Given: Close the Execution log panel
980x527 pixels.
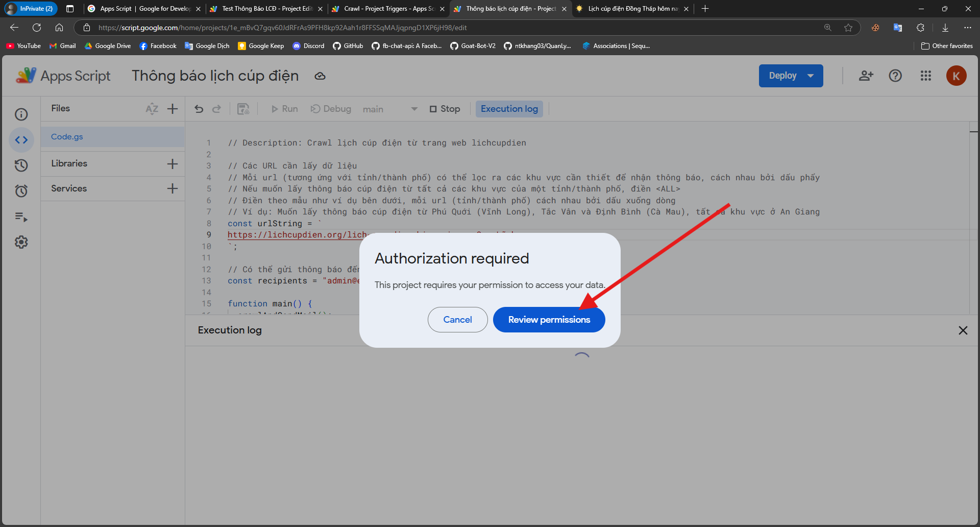Looking at the screenshot, I should coord(963,330).
